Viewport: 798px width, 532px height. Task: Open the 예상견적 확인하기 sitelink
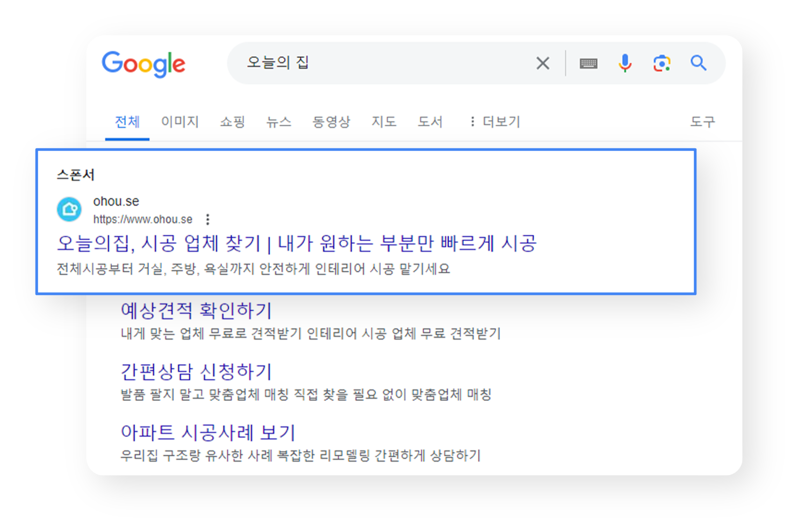click(196, 310)
